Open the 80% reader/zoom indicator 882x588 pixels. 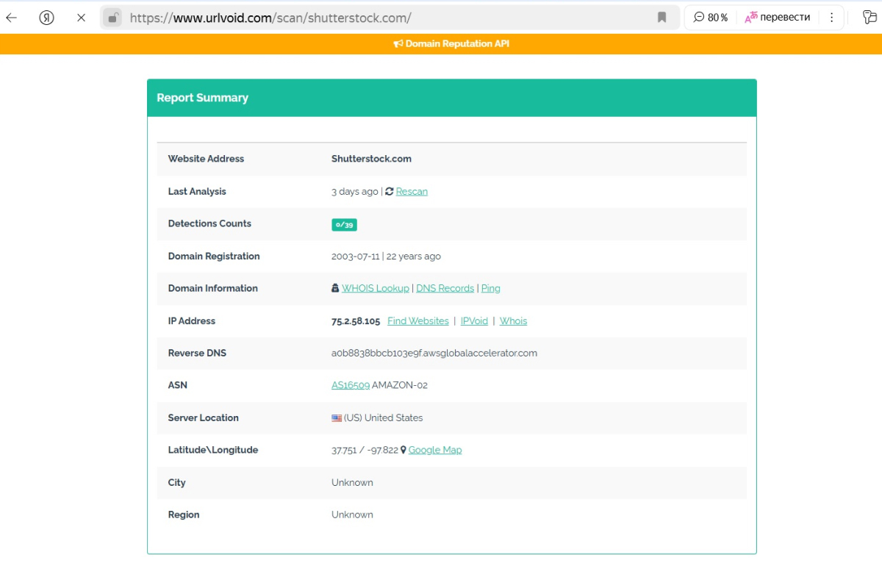(711, 18)
